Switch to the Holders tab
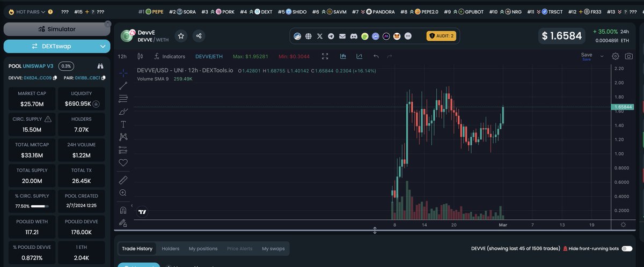 [x=171, y=248]
